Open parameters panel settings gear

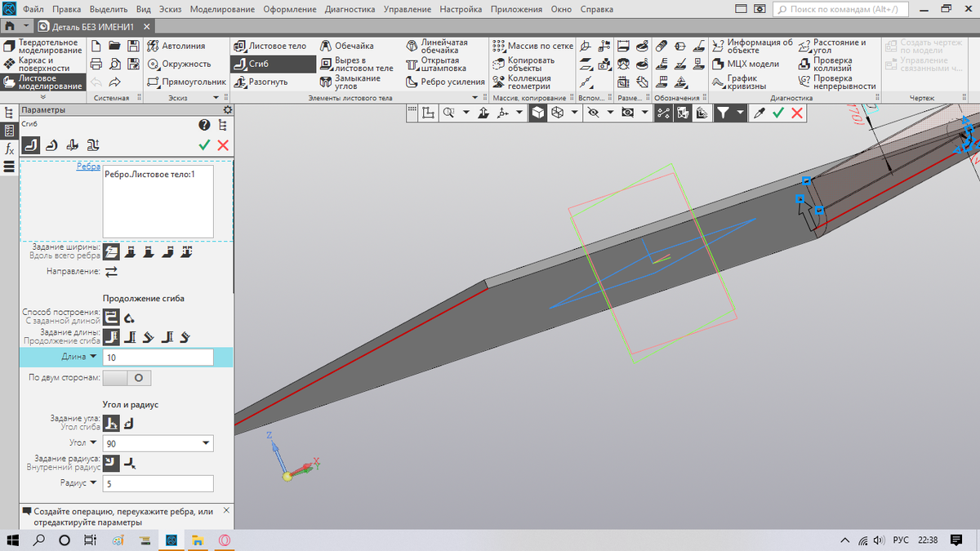pyautogui.click(x=227, y=109)
